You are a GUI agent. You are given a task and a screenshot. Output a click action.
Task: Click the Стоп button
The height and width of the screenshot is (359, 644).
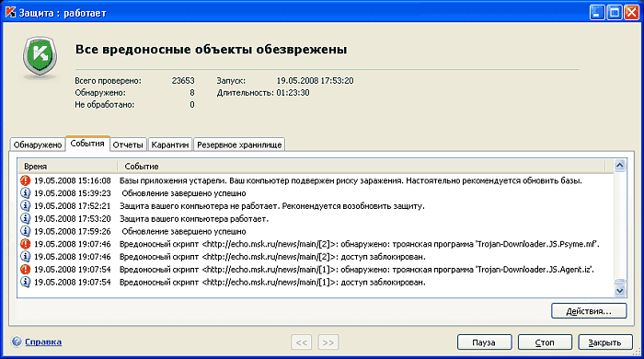[545, 342]
